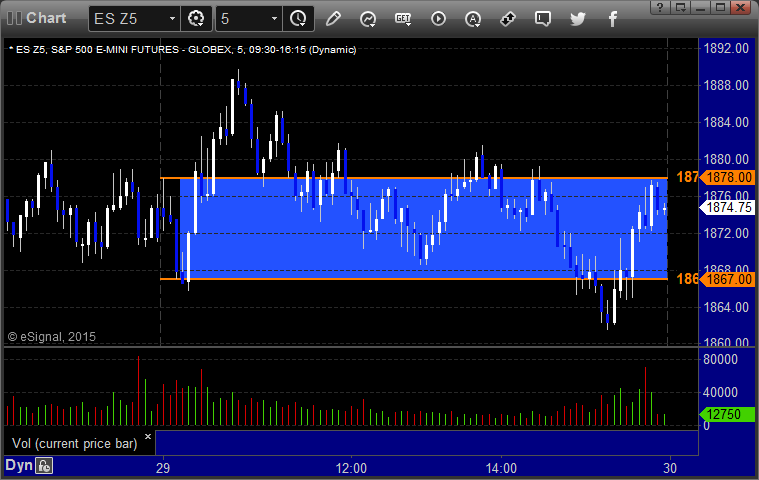Click the Chart window grip icon

(14, 18)
